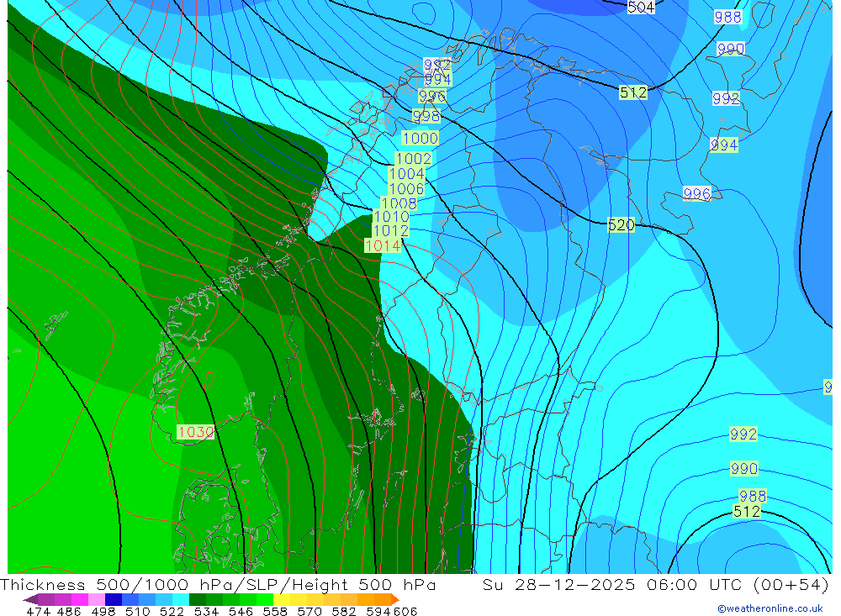The width and height of the screenshot is (841, 616).
Task: Click the forecast offset '(00+54)' text
Action: [x=791, y=585]
